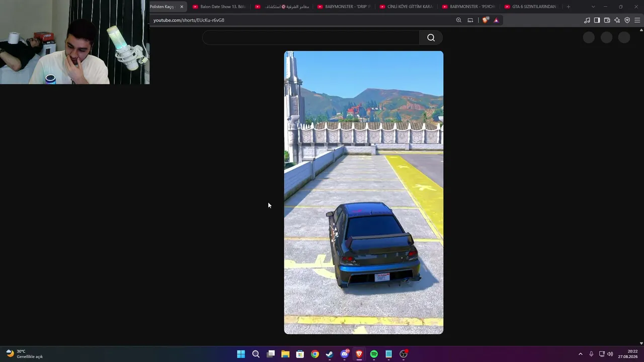Click the YouTube search magnifier button

click(x=431, y=38)
